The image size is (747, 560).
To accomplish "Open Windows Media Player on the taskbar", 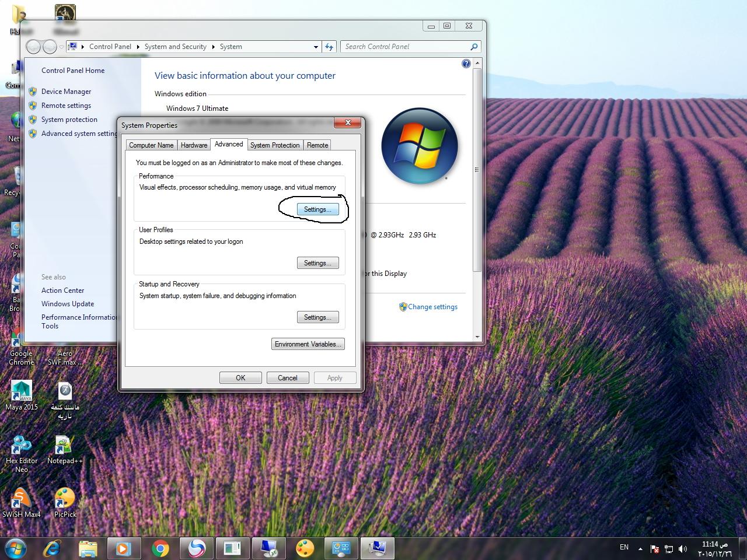I will 124,548.
